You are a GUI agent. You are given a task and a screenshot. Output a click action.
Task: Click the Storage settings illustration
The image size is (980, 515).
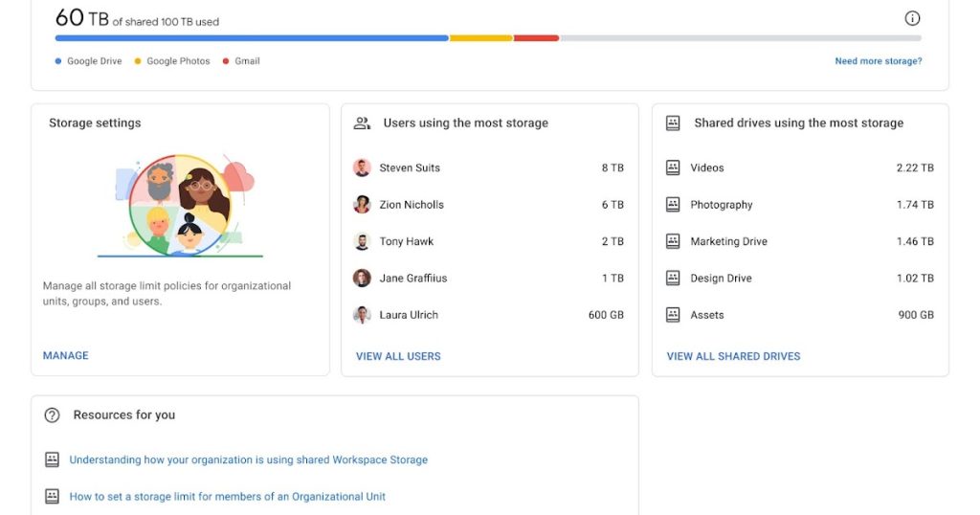(x=180, y=205)
